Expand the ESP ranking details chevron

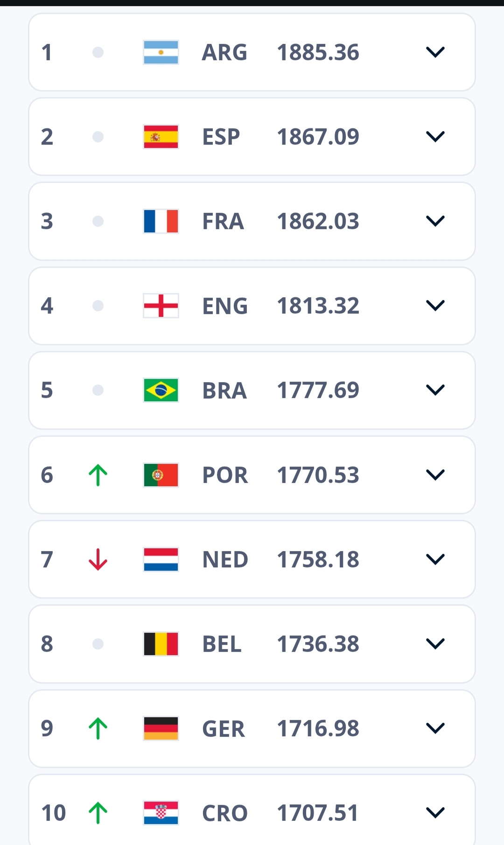pos(435,137)
